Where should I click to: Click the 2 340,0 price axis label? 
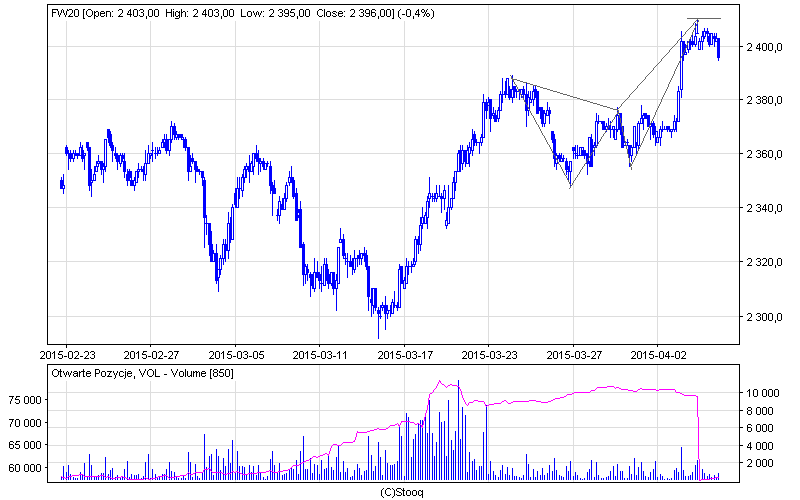click(764, 209)
